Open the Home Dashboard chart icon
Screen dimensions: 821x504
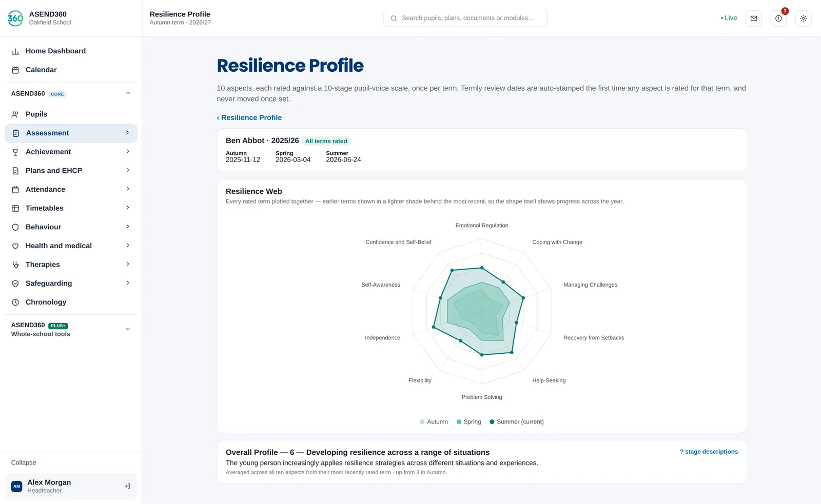coord(15,51)
